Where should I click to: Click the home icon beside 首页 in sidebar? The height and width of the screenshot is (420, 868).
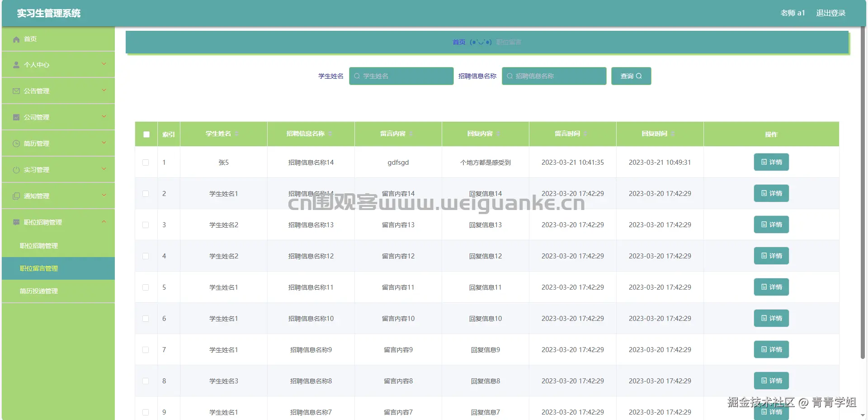pos(16,39)
